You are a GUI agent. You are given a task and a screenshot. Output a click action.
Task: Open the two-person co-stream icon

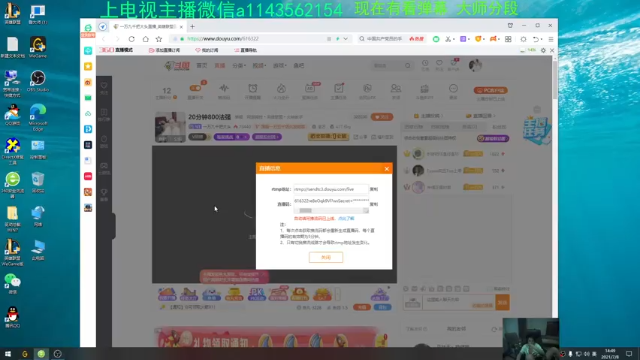click(x=396, y=88)
